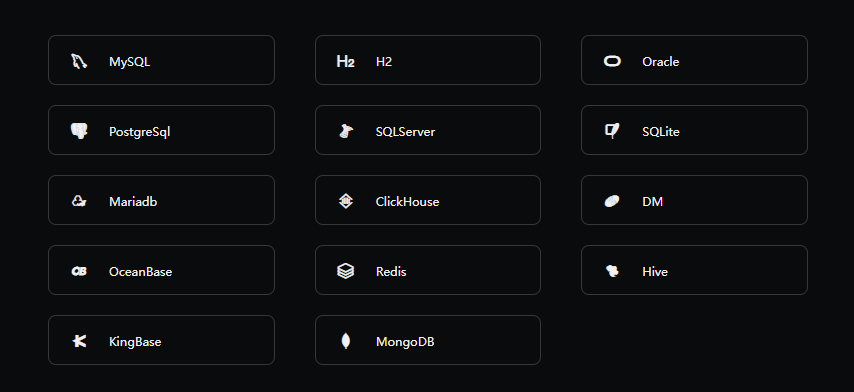
Task: Choose the Oracle label text
Action: [660, 62]
